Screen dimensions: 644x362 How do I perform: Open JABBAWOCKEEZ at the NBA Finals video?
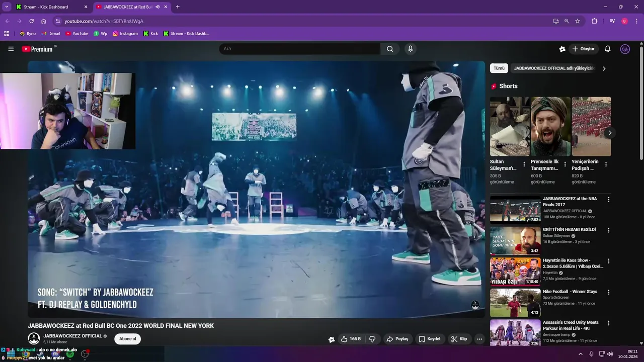[x=515, y=210]
